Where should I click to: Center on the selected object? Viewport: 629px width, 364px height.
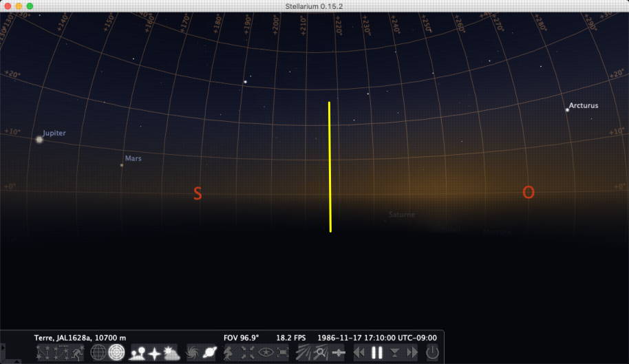248,353
